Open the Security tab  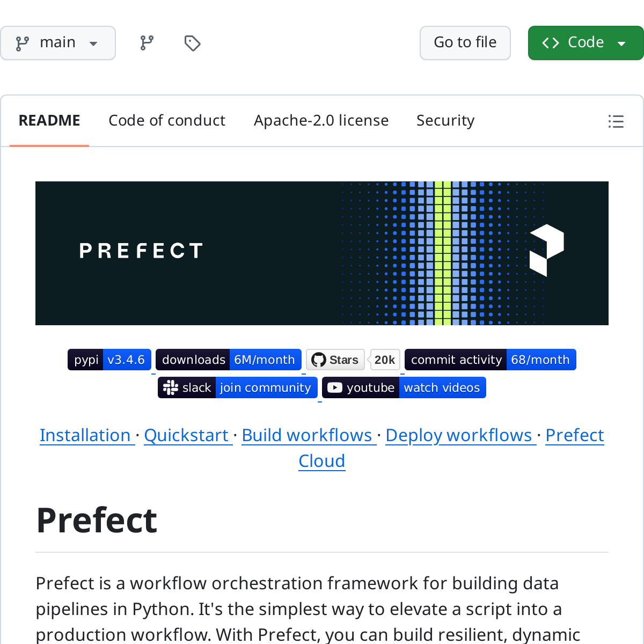(445, 120)
